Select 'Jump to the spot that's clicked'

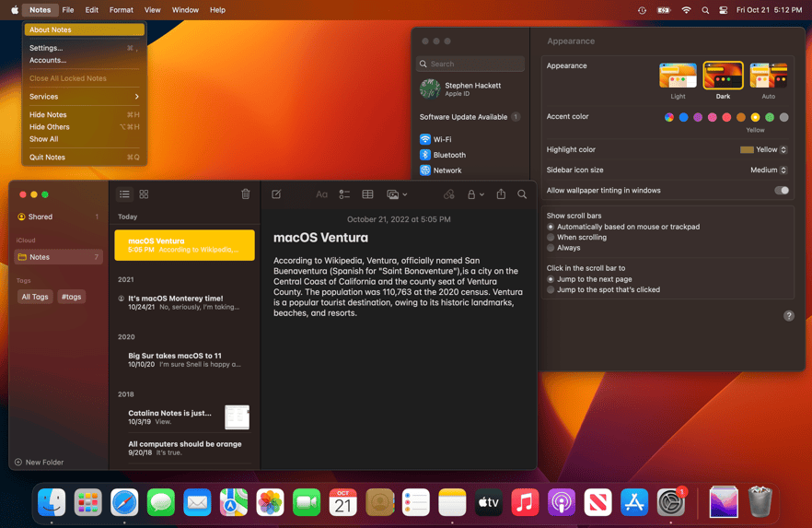tap(551, 289)
